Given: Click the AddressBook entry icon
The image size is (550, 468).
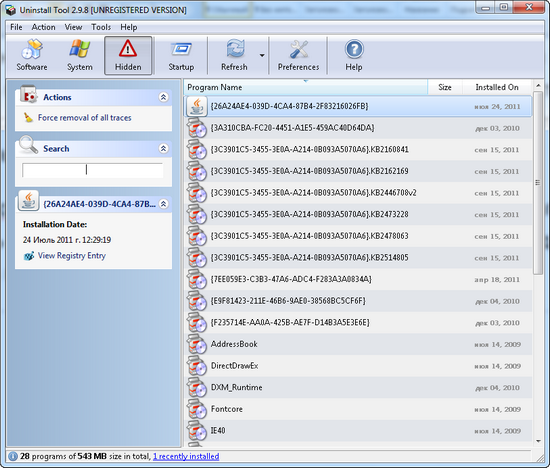Looking at the screenshot, I should (x=197, y=344).
